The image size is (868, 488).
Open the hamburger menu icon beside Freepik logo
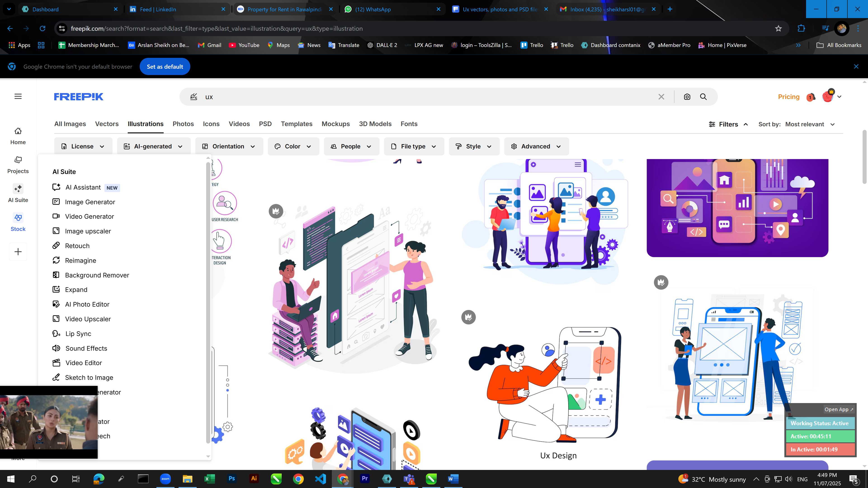18,96
